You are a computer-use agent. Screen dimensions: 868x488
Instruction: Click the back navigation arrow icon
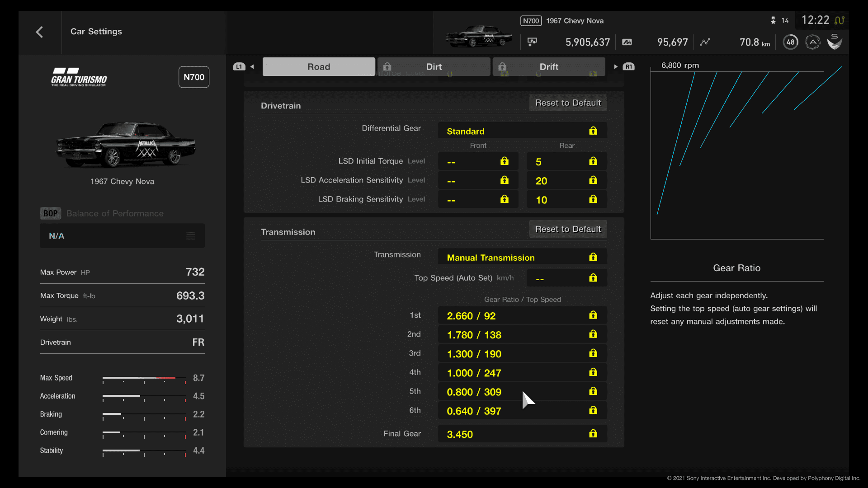(x=39, y=31)
